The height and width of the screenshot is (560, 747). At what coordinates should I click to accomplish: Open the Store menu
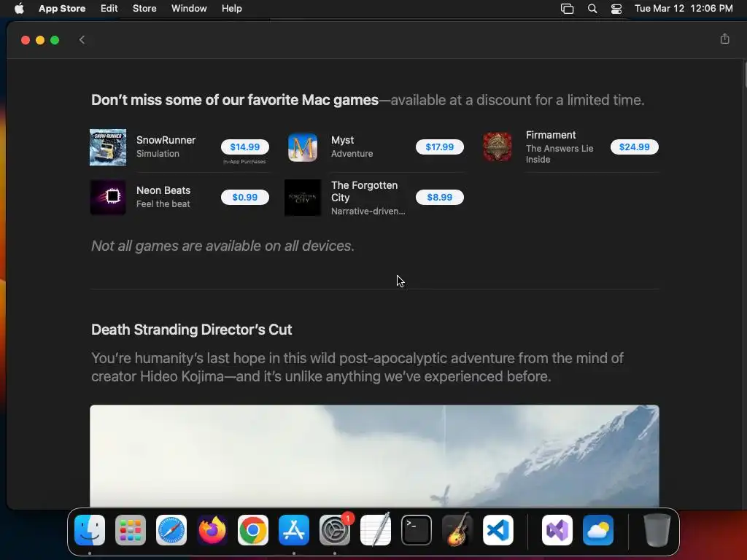(144, 9)
